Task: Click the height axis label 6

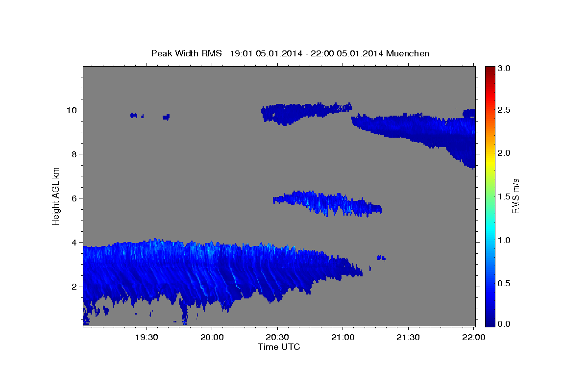Action: [75, 198]
